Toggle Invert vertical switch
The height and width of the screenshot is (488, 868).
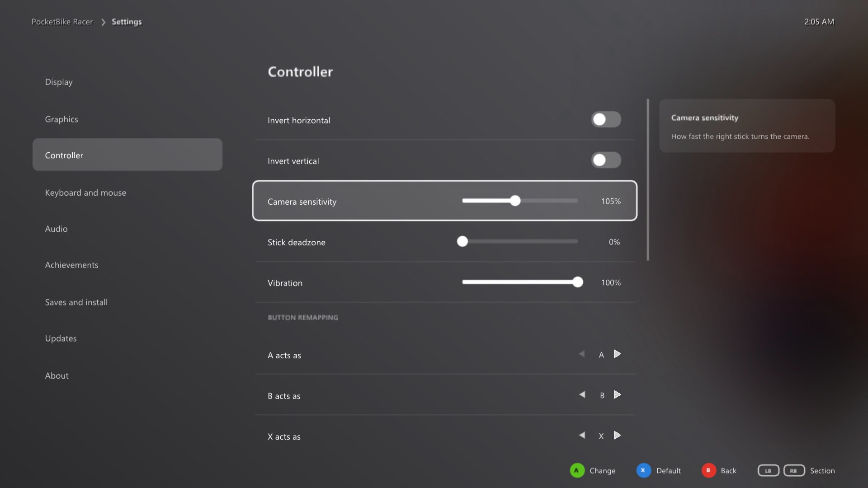tap(606, 160)
